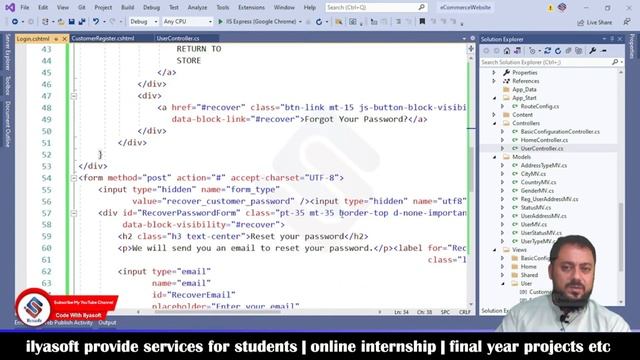Collapse the Models folder

(x=494, y=157)
